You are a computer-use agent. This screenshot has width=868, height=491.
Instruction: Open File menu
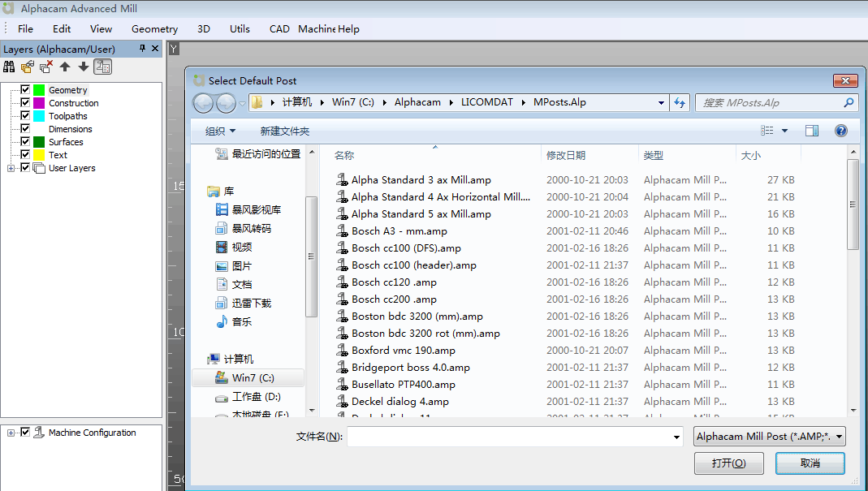[x=25, y=28]
